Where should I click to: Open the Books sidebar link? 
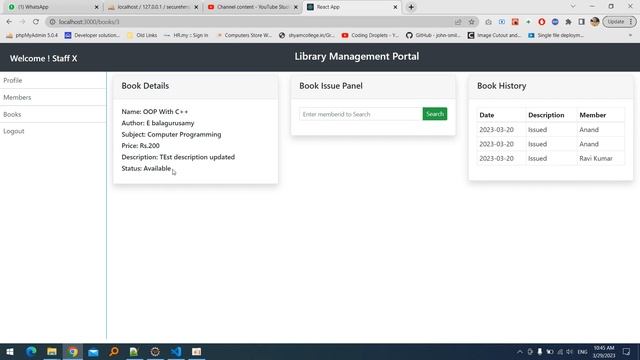[x=12, y=114]
